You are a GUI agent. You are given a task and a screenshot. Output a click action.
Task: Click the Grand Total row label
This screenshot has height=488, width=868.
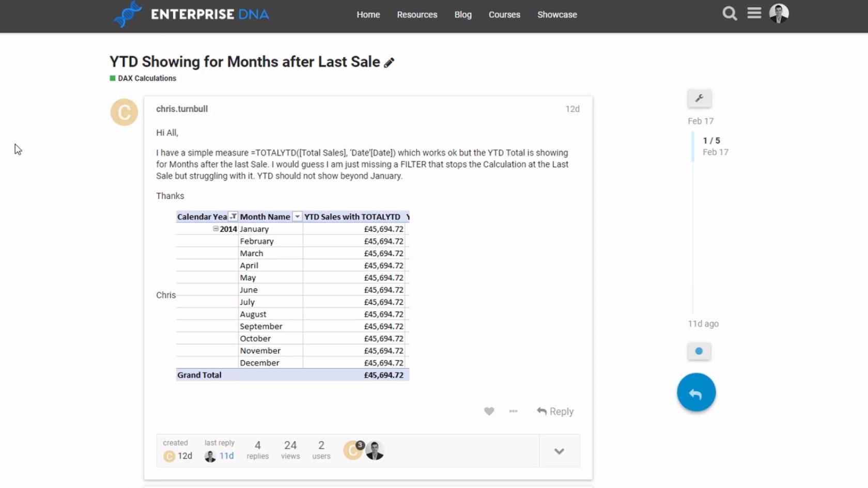[x=199, y=375]
